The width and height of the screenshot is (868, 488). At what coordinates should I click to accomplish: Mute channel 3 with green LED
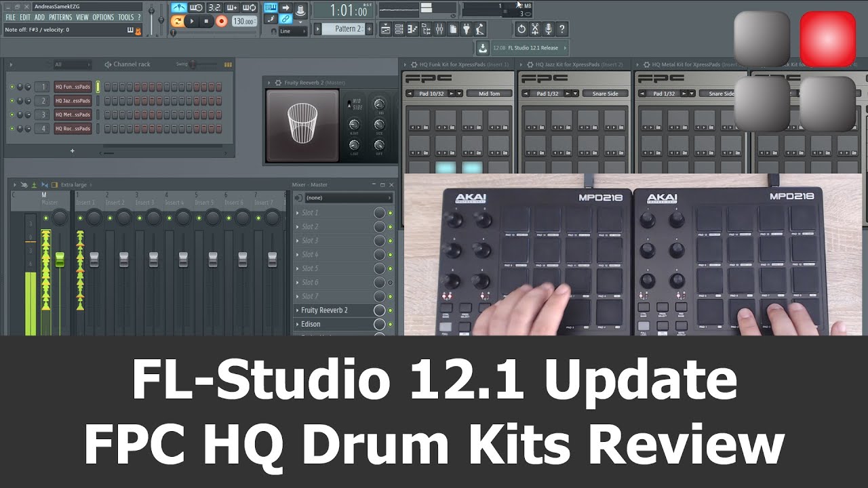point(12,115)
